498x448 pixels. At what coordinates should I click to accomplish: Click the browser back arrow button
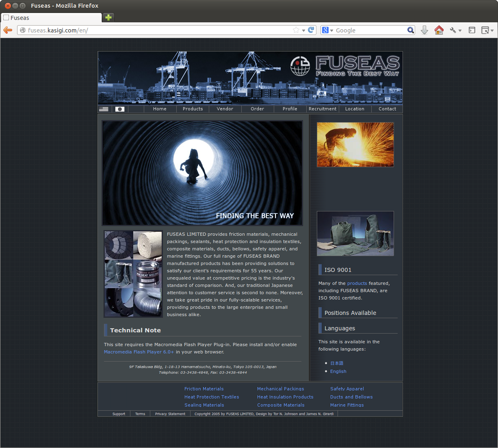8,30
